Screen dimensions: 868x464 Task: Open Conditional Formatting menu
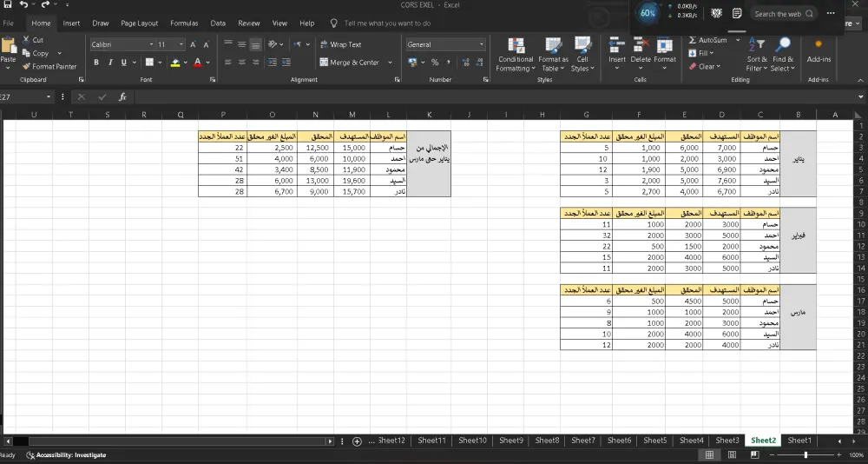[x=516, y=55]
